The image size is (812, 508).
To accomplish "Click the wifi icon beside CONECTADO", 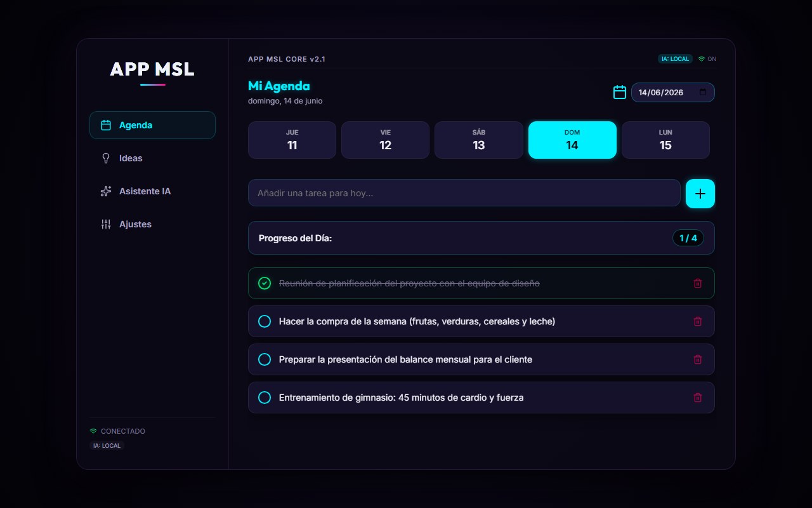I will click(93, 431).
